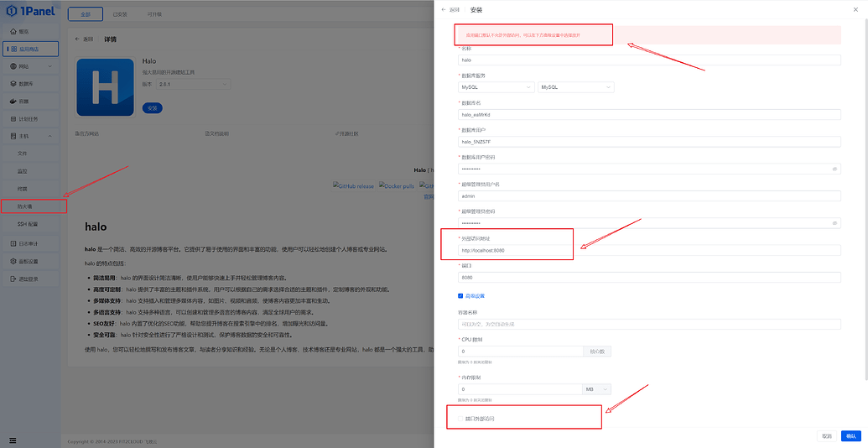The height and width of the screenshot is (448, 868).
Task: Click the 日志审计 log audit icon
Action: (x=14, y=243)
